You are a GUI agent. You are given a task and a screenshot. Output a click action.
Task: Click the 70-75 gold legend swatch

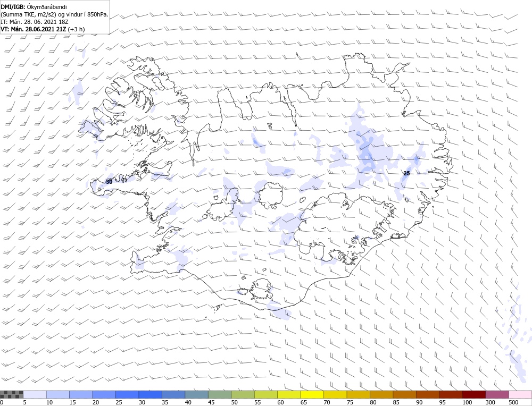(335, 394)
